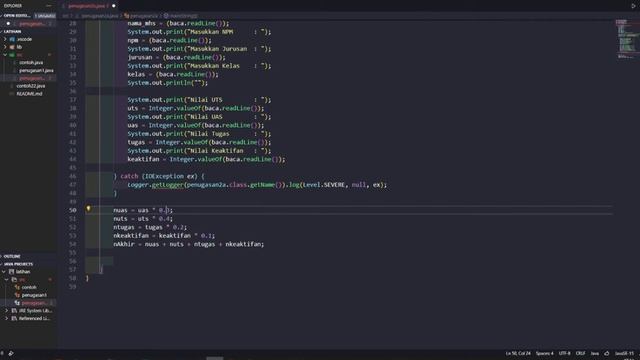Select penugasan1 in Java Projects tree

coord(34,295)
